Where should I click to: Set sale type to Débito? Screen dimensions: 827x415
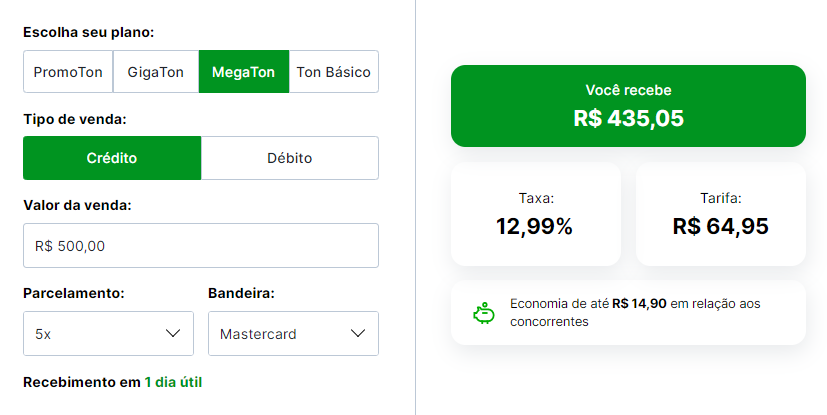290,158
